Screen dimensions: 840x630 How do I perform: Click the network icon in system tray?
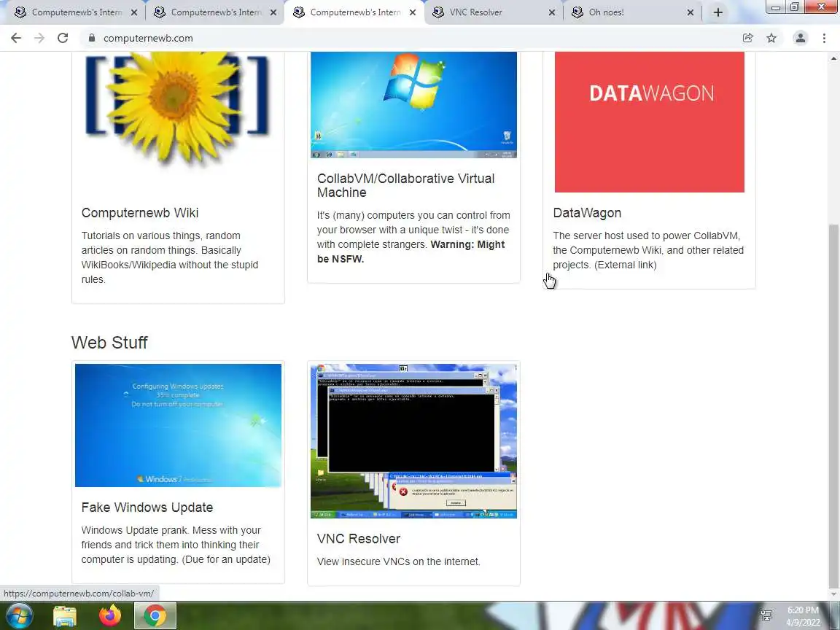pos(766,615)
